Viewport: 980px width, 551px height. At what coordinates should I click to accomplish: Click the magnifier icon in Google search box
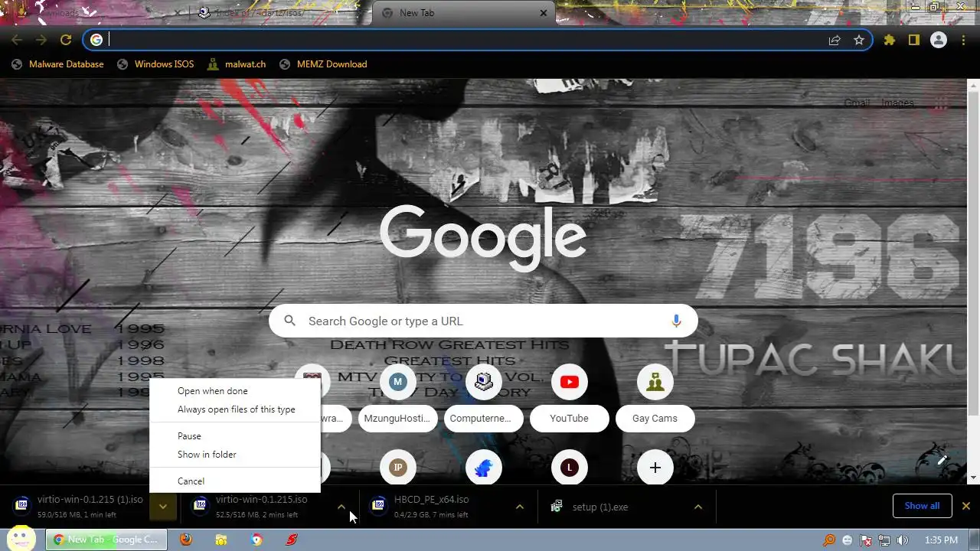tap(289, 321)
